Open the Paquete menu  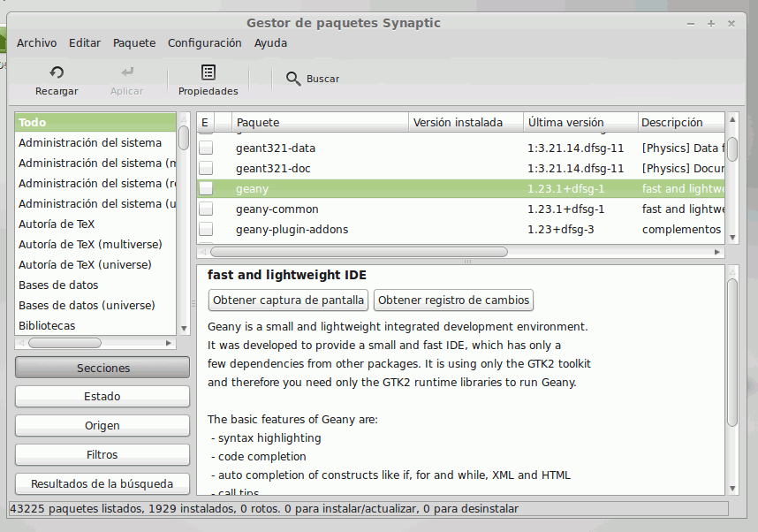(134, 42)
